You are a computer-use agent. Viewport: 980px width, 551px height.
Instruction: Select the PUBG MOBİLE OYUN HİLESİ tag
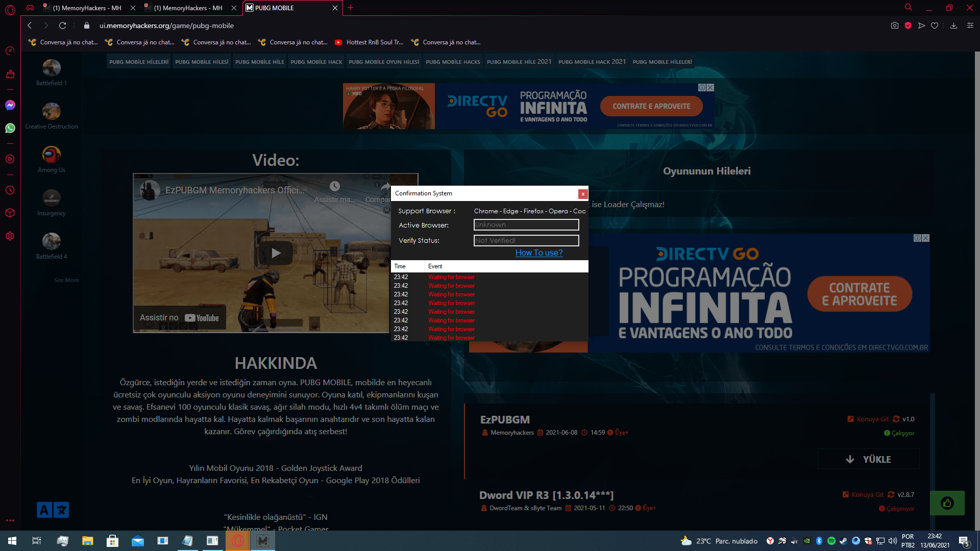384,62
